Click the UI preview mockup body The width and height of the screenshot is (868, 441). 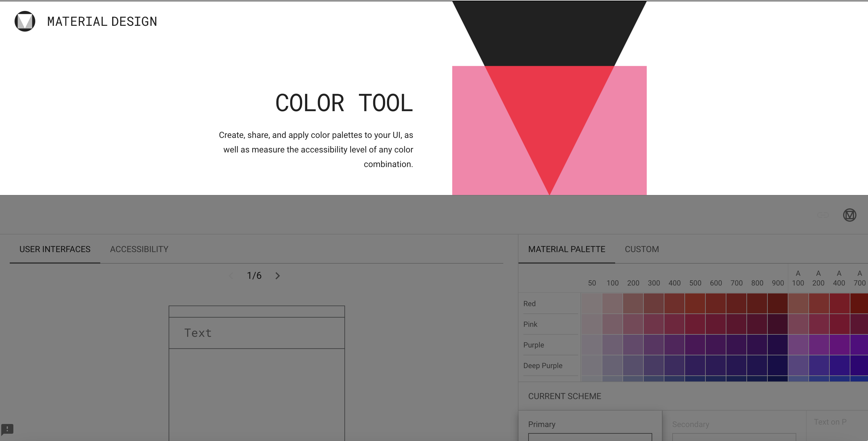coord(257,395)
